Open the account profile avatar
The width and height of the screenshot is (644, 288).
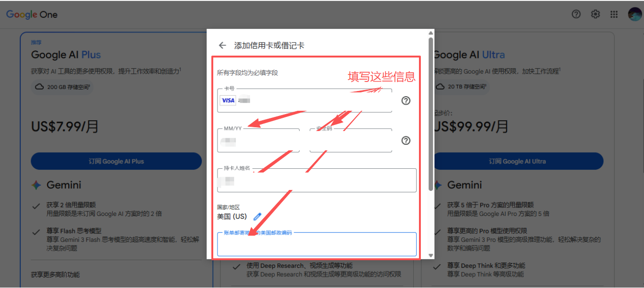click(x=635, y=14)
